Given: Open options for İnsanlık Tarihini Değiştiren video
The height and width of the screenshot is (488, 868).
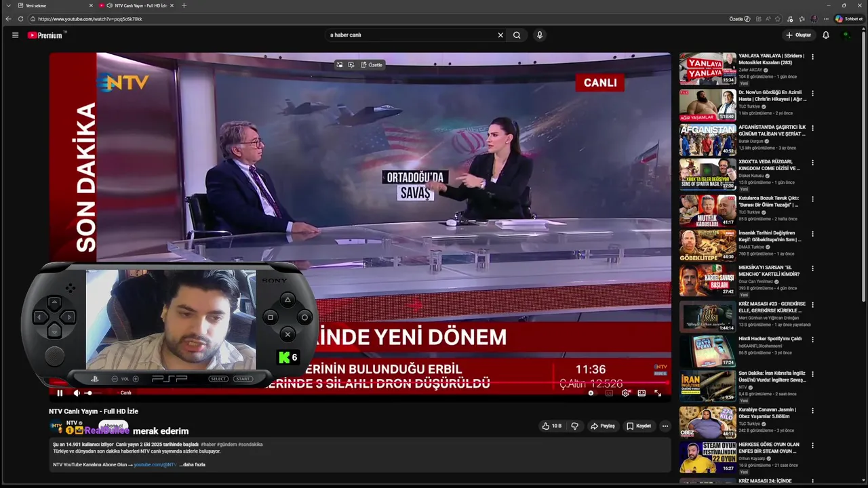Looking at the screenshot, I should 812,234.
